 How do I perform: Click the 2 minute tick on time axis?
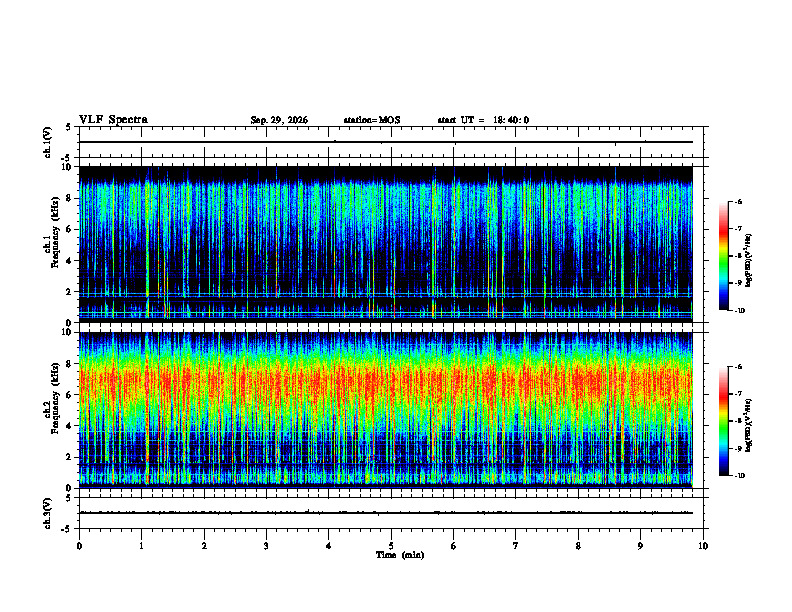204,546
